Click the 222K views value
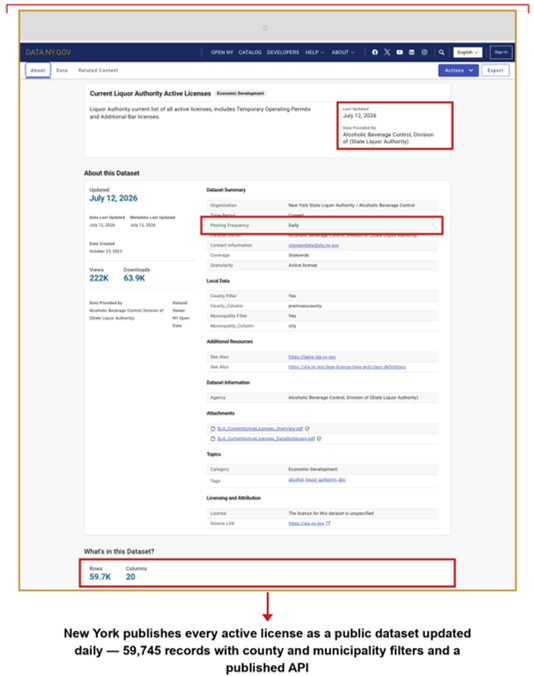The image size is (534, 676). pyautogui.click(x=99, y=278)
